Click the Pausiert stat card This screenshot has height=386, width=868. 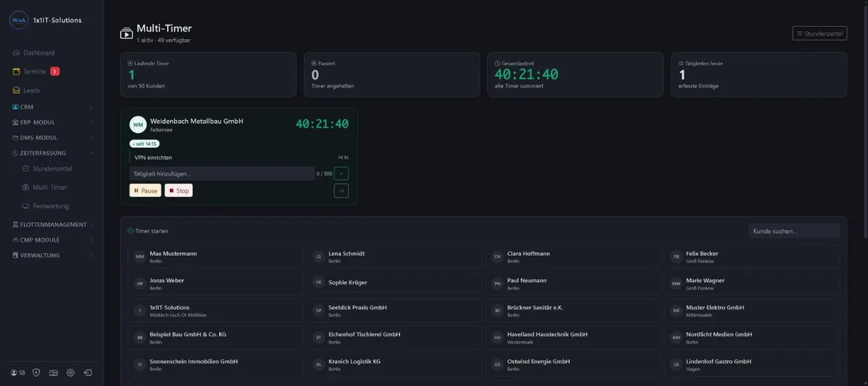click(x=392, y=74)
